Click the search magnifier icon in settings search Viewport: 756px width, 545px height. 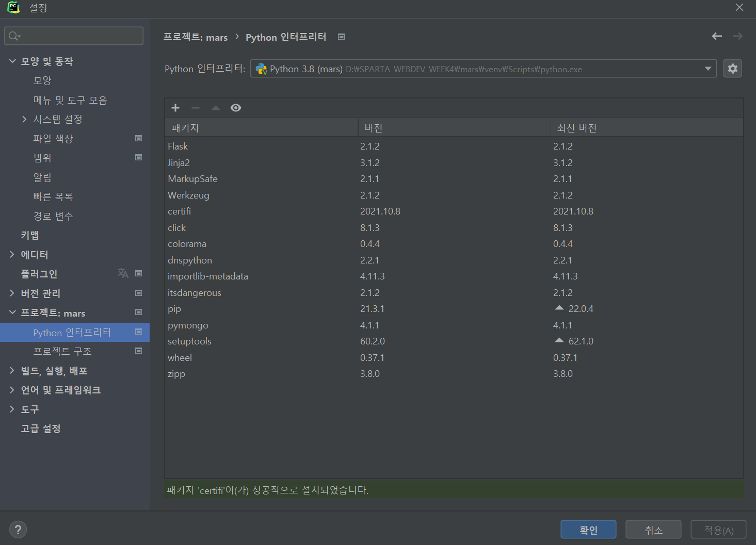point(14,36)
